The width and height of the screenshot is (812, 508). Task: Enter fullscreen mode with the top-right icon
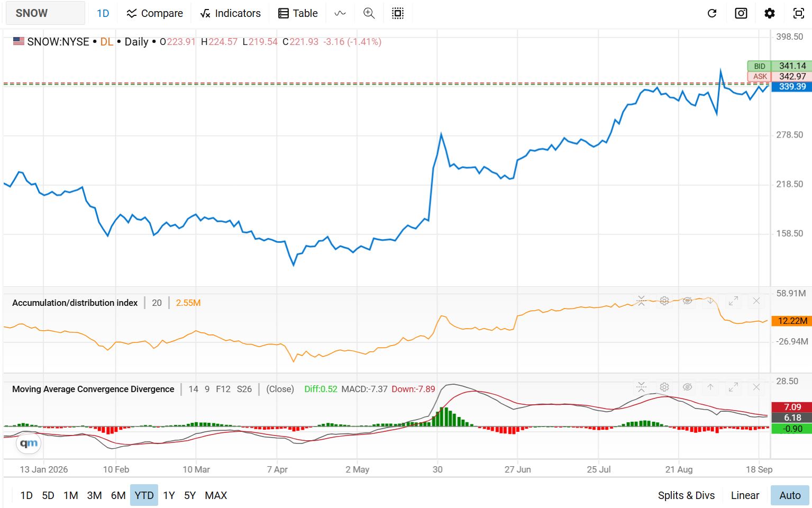799,13
